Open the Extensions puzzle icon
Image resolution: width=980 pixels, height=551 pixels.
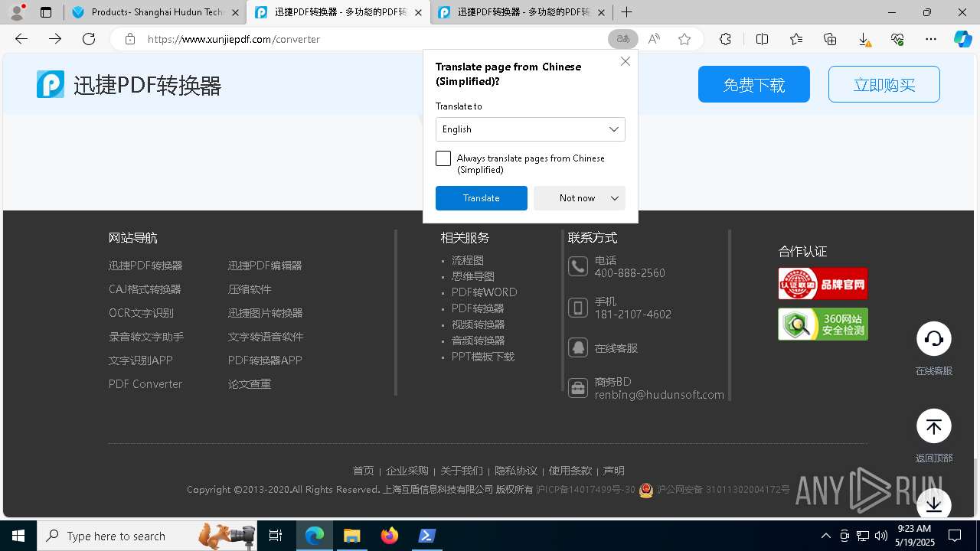click(725, 39)
